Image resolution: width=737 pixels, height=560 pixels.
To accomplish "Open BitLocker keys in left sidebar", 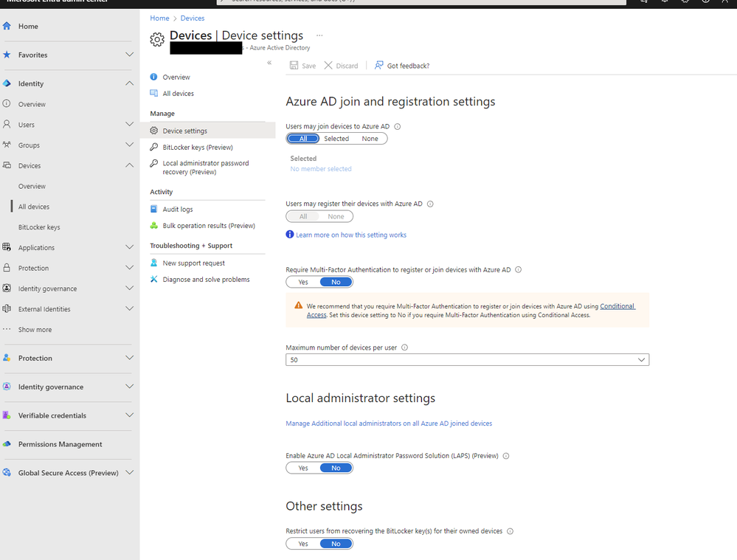I will (39, 227).
